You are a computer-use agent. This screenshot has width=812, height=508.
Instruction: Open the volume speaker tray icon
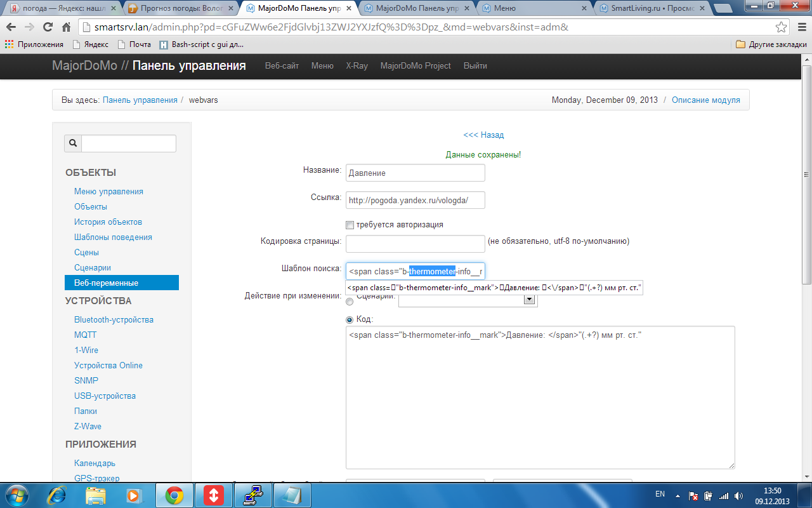click(738, 495)
